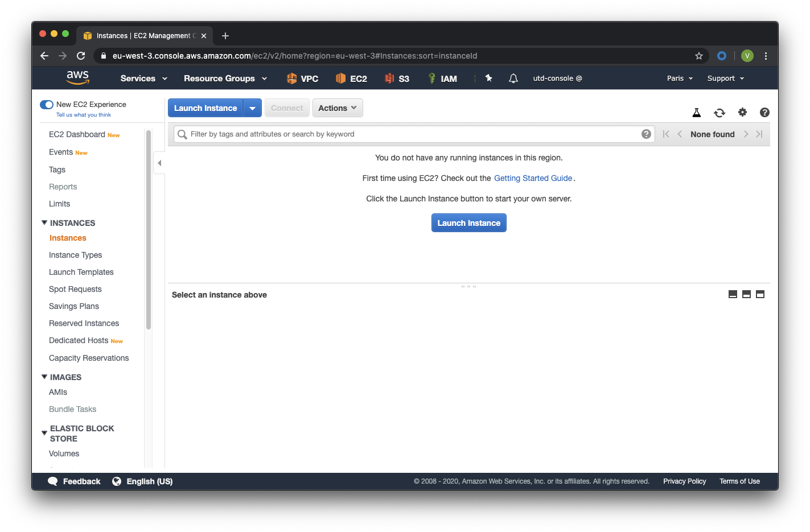Image resolution: width=810 pixels, height=532 pixels.
Task: Open AMIs in sidebar
Action: (58, 392)
